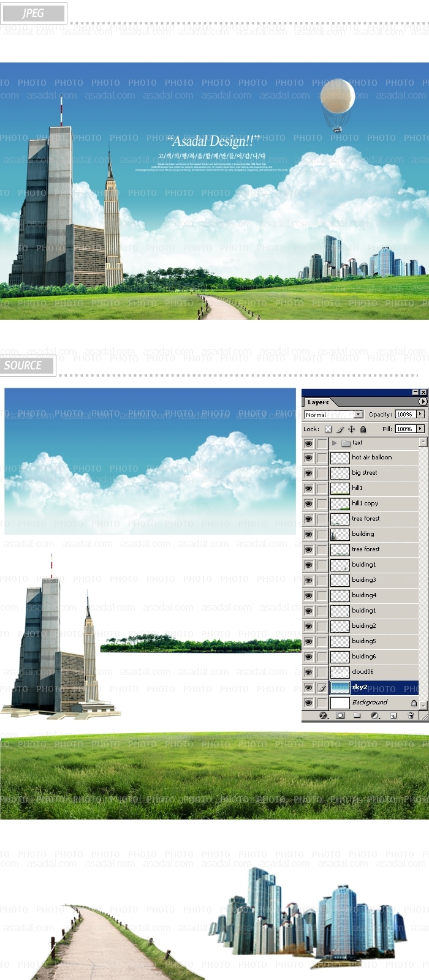
Task: Click the lock transparent pixels icon
Action: point(328,429)
